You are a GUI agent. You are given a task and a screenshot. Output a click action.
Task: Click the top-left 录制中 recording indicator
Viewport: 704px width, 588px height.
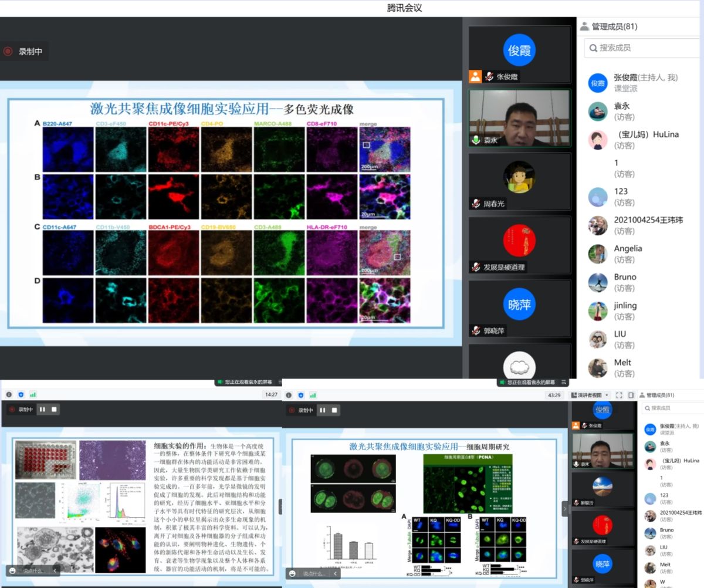tap(23, 52)
